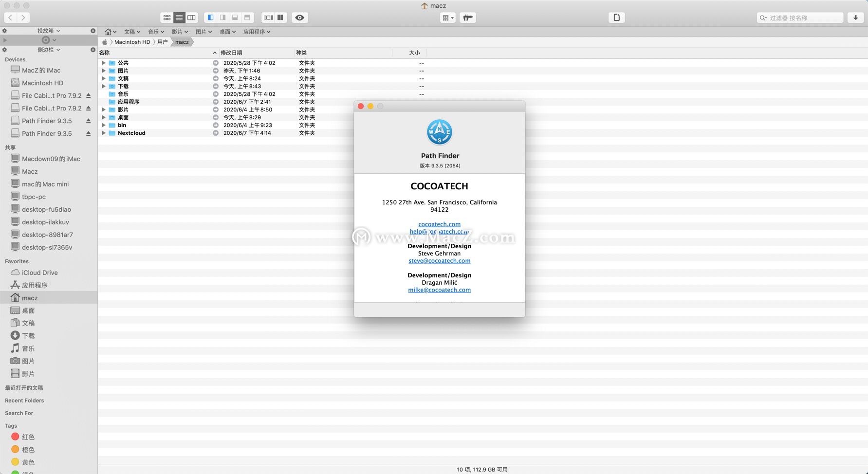The width and height of the screenshot is (868, 474).
Task: Open 影片 in sidebar Favorites
Action: point(49,374)
